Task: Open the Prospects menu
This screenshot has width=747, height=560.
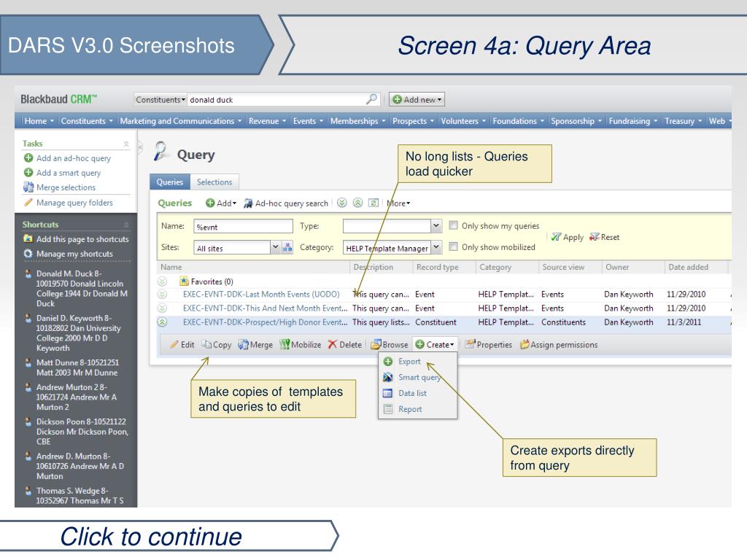Action: [x=413, y=121]
